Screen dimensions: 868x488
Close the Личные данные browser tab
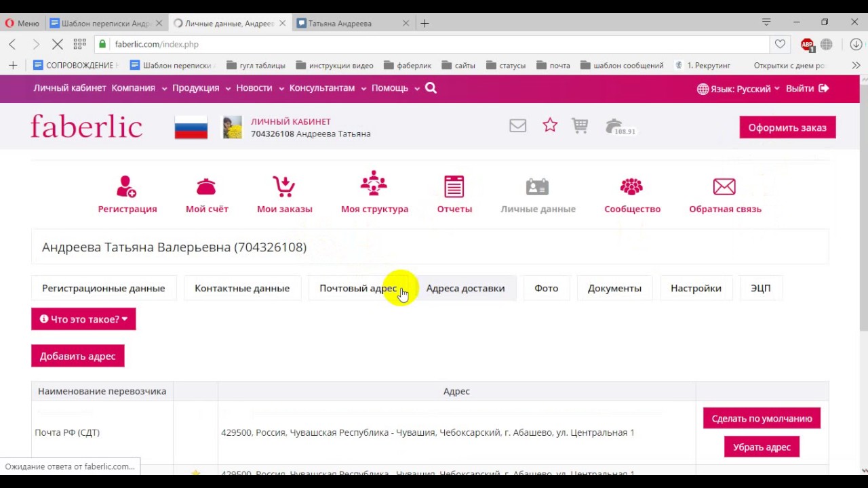pyautogui.click(x=282, y=23)
